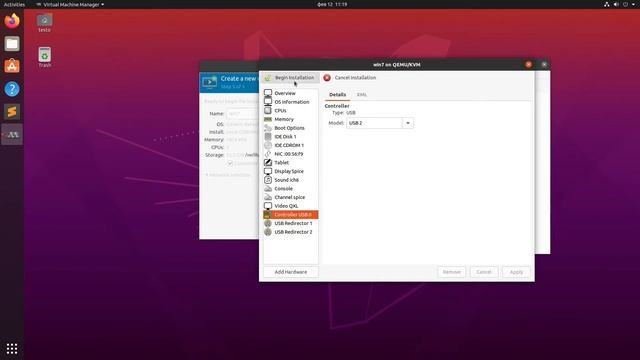
Task: Click the CPUs chip icon
Action: pos(268,111)
